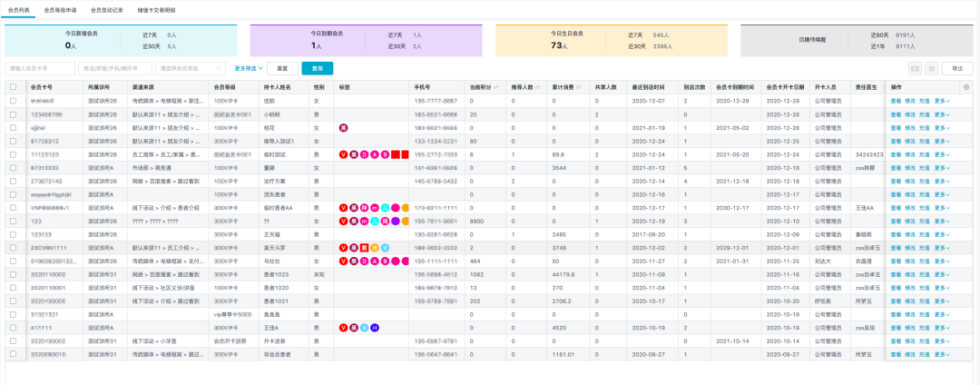Check the row for cardholder 治疗方案
This screenshot has width=980, height=385.
[14, 182]
